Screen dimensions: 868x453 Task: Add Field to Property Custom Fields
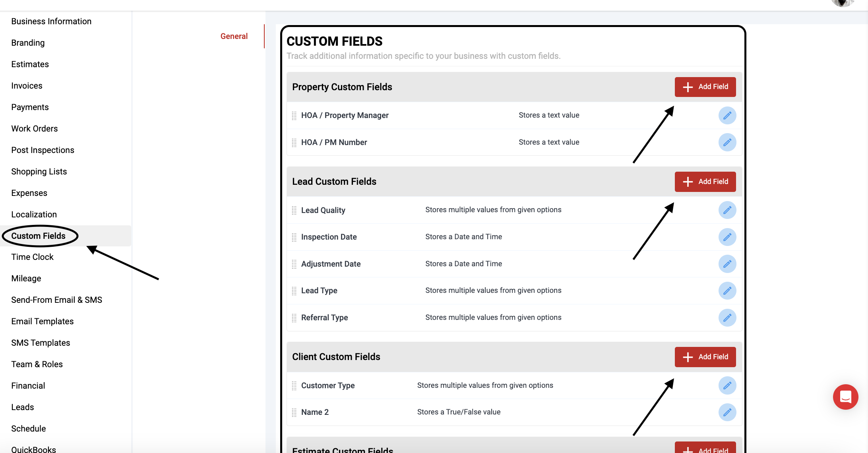coord(705,87)
